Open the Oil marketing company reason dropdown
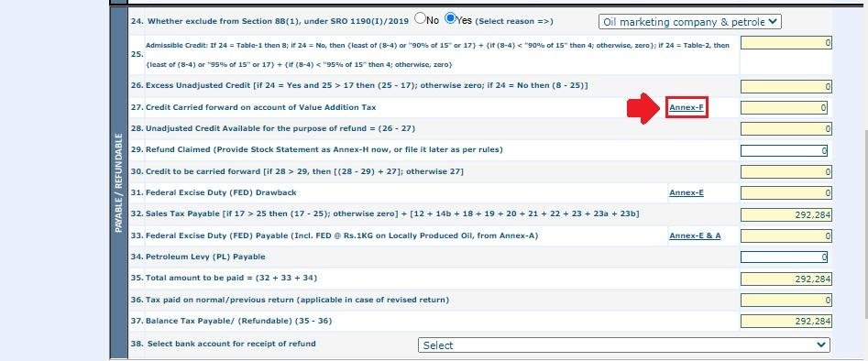 690,22
